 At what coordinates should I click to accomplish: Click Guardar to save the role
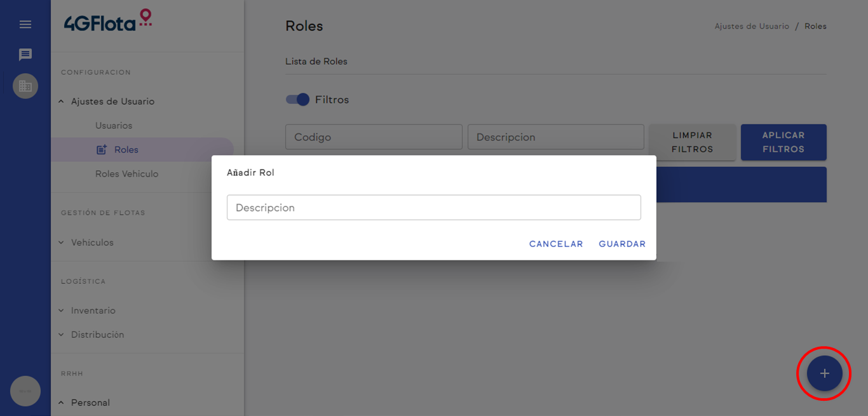(622, 244)
